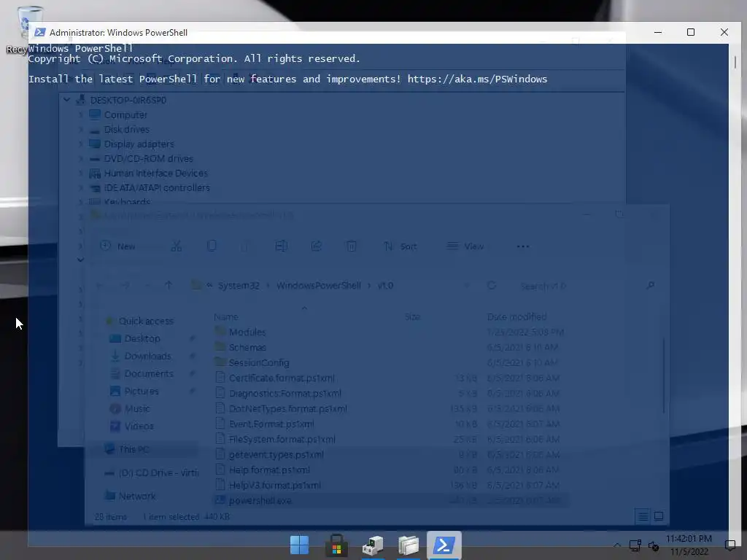
Task: Click the Refresh icon in File Explorer
Action: pos(492,285)
